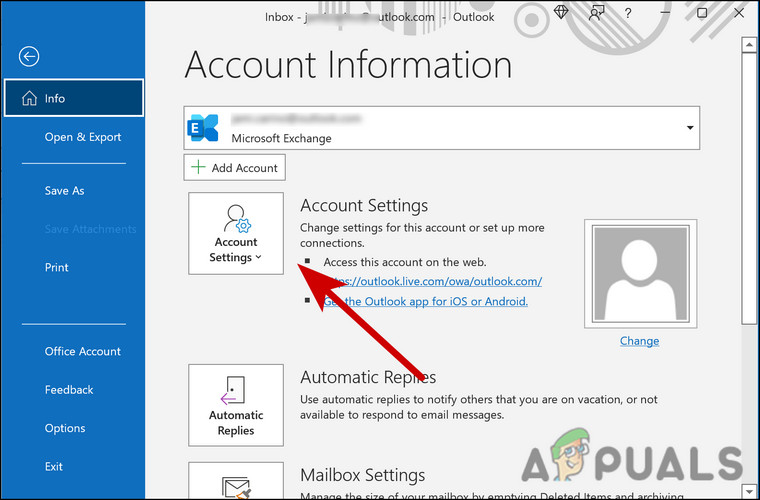760x500 pixels.
Task: Click the vertical scrollbar thumb
Action: coord(749,188)
